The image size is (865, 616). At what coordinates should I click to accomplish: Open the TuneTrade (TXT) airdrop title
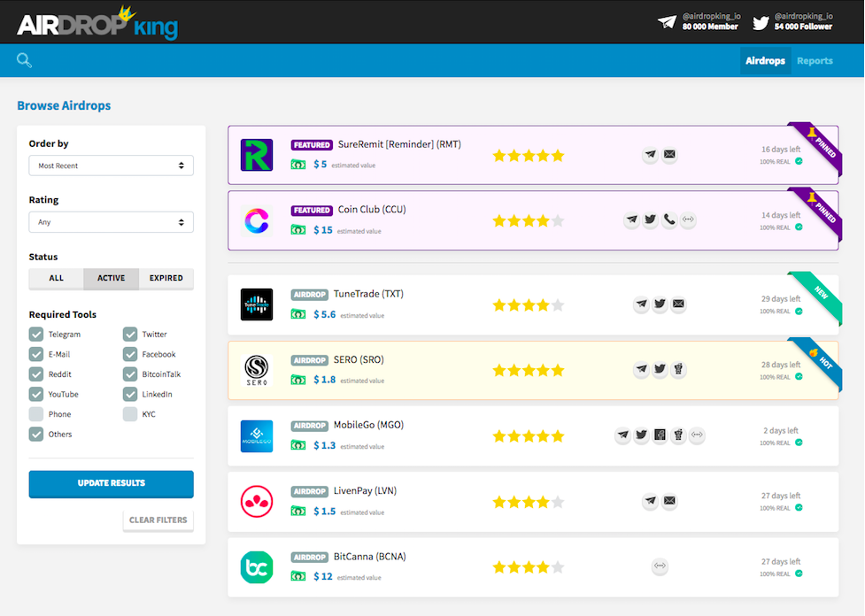[x=368, y=294]
